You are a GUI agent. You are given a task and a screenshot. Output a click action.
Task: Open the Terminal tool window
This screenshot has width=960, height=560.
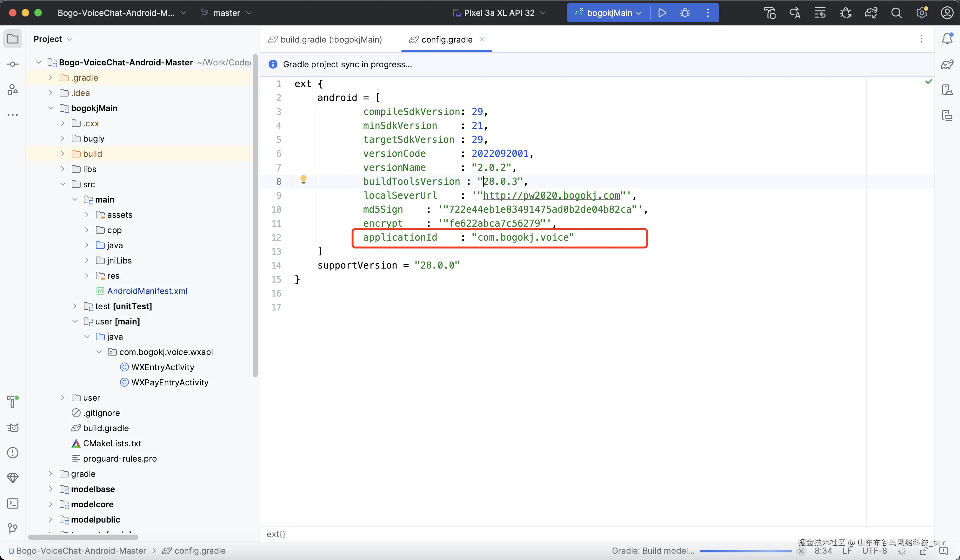pyautogui.click(x=13, y=503)
